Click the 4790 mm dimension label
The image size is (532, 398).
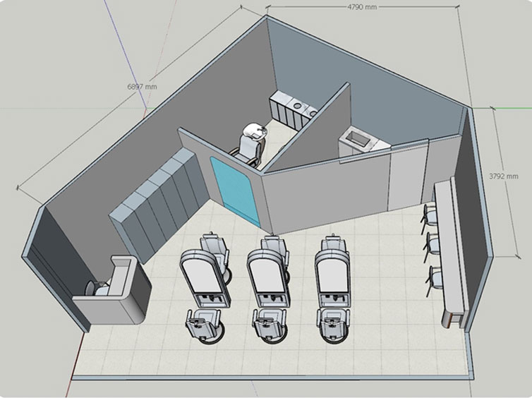tap(361, 6)
